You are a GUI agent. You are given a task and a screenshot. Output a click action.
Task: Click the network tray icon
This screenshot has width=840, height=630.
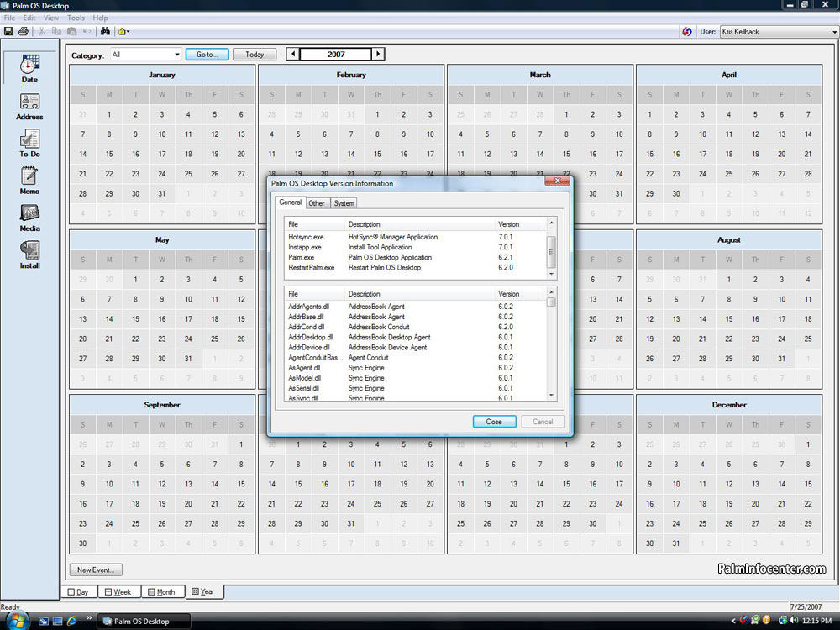click(782, 621)
